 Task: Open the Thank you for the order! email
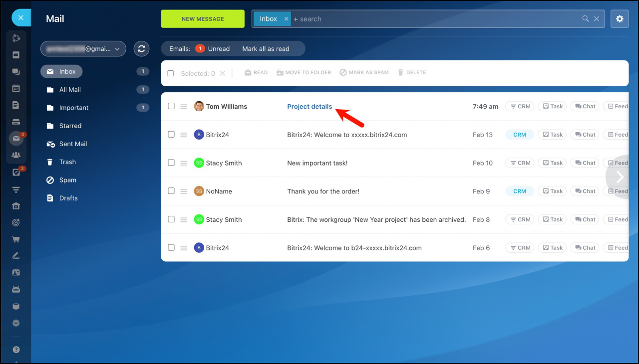[x=323, y=191]
